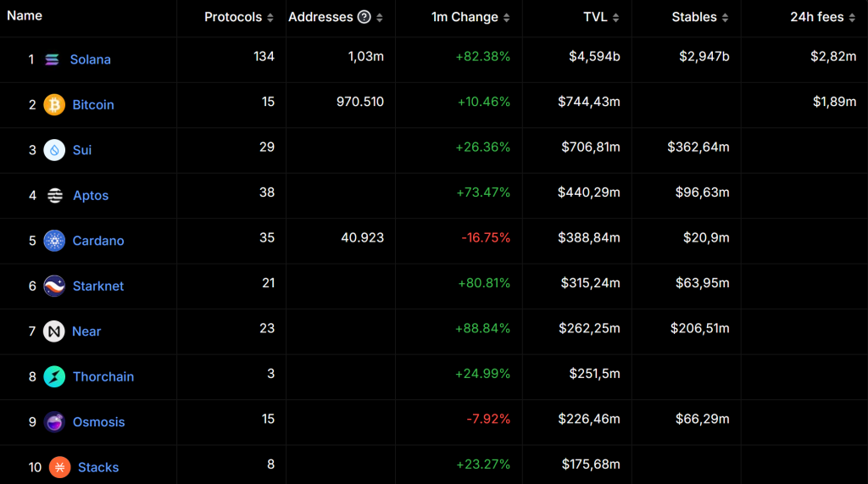Viewport: 868px width, 484px height.
Task: Sort by TVL column arrows
Action: coord(615,18)
